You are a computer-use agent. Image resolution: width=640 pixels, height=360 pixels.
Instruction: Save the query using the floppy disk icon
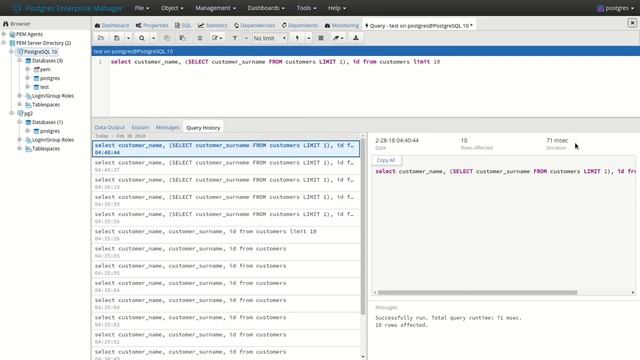pyautogui.click(x=117, y=38)
